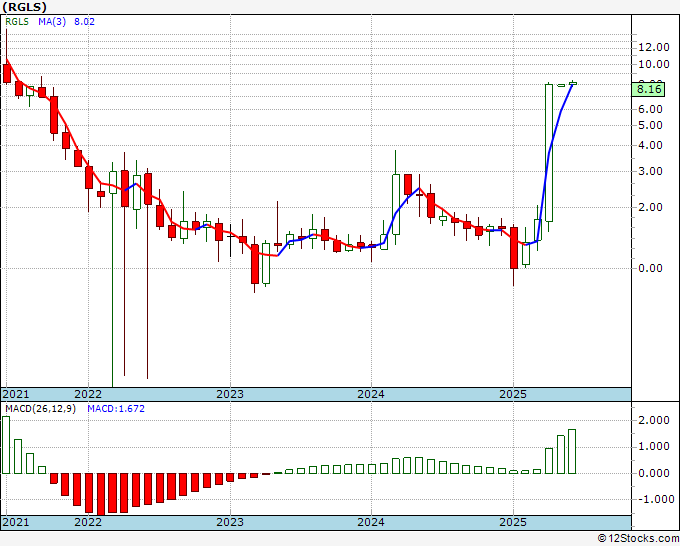Click the 12.00 price axis label

point(654,47)
